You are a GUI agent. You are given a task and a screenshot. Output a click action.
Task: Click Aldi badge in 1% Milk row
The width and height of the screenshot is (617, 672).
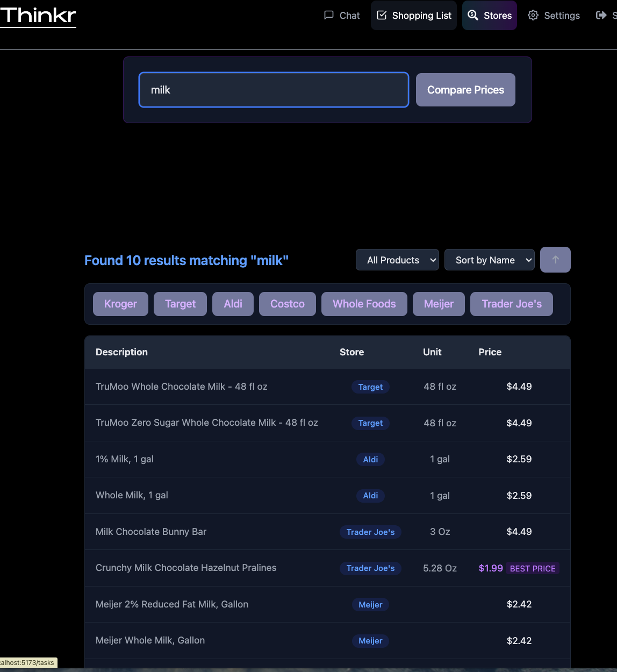click(x=370, y=460)
